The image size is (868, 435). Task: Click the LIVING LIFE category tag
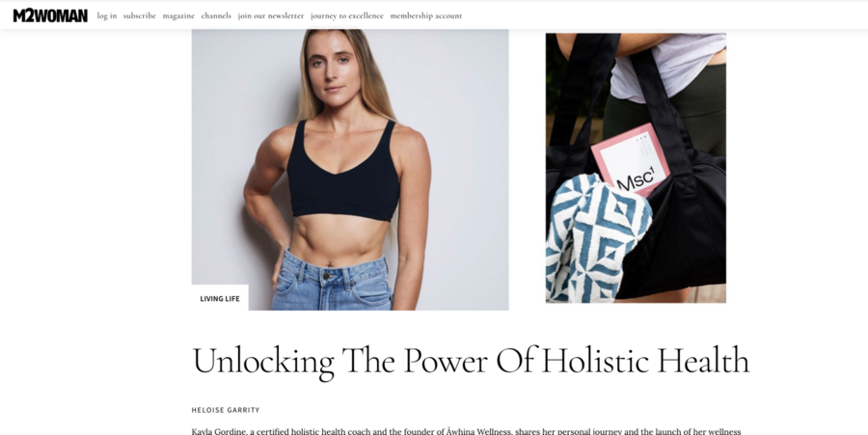(220, 298)
